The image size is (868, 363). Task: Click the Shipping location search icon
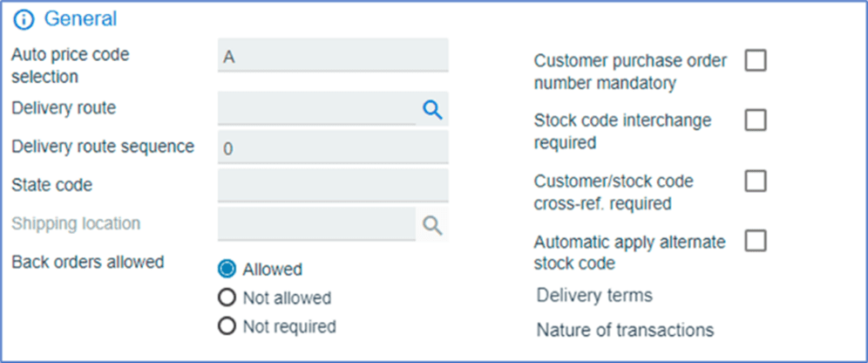pyautogui.click(x=432, y=225)
